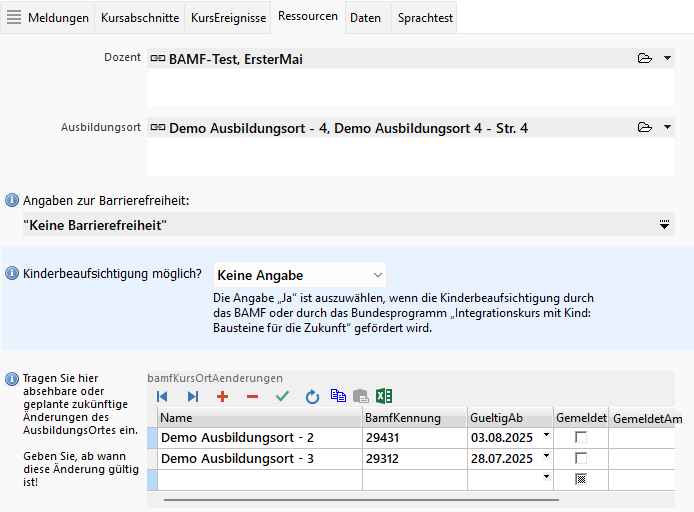Open folder icon for Dozent field
The width and height of the screenshot is (694, 512).
[645, 59]
